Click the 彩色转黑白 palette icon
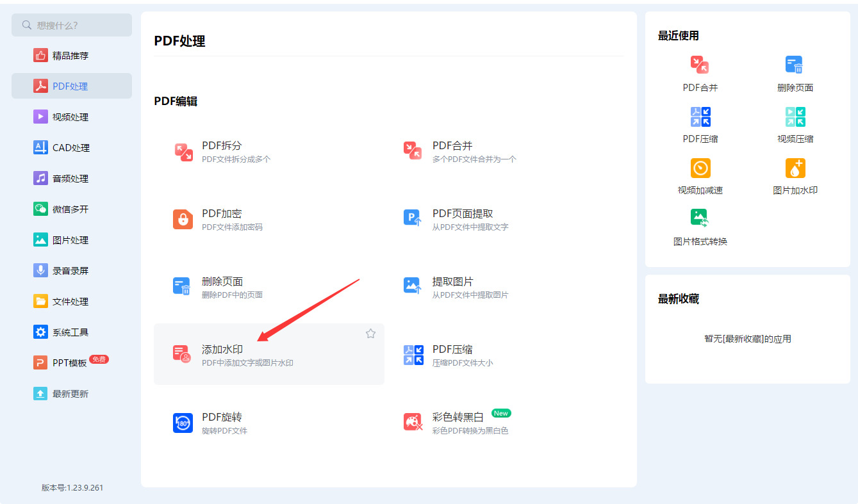 (413, 422)
